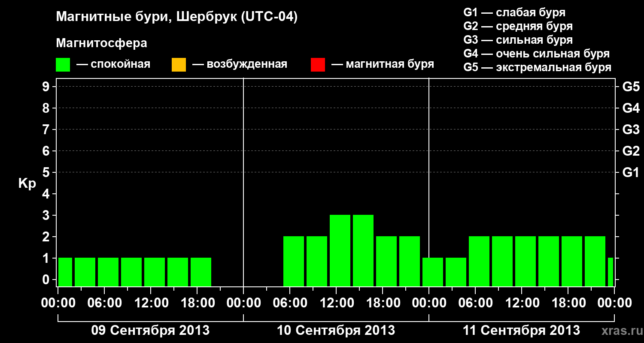
Task: Click the 'Kp' axis label
Action: 27,184
